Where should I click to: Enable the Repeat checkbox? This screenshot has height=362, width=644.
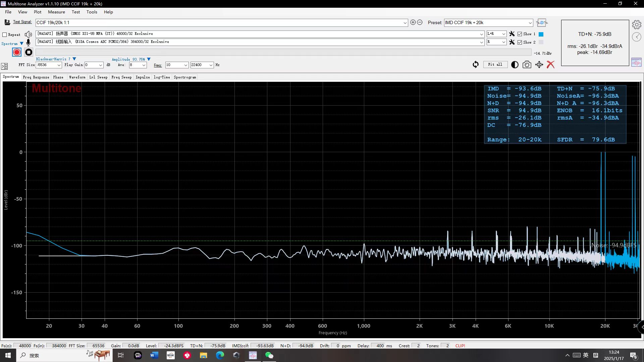point(5,35)
